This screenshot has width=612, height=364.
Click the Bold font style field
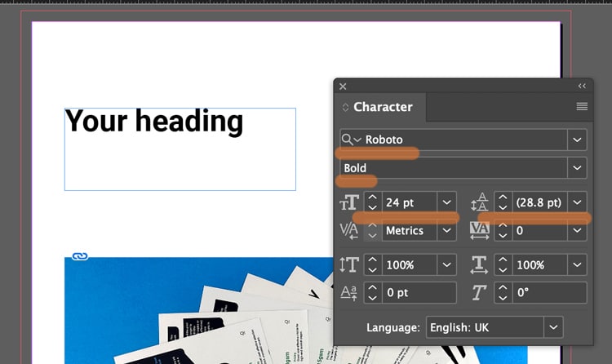point(454,168)
